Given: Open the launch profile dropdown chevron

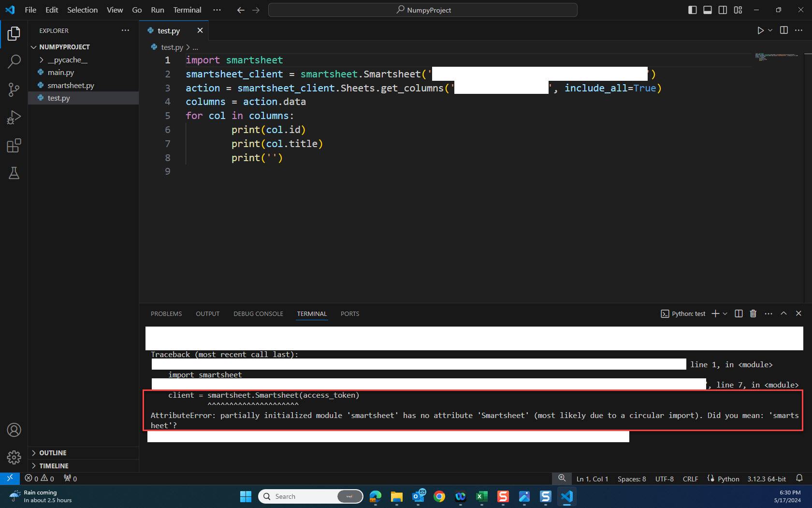Looking at the screenshot, I should pyautogui.click(x=725, y=314).
